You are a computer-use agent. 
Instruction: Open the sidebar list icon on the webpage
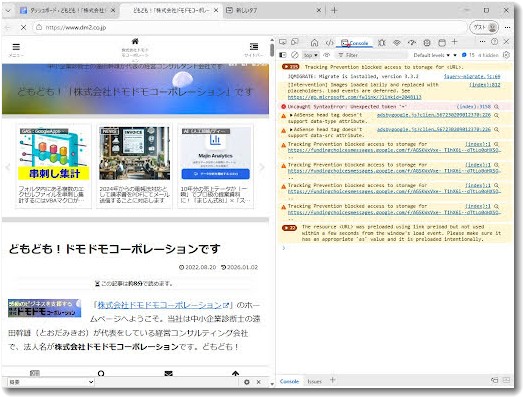tap(254, 46)
